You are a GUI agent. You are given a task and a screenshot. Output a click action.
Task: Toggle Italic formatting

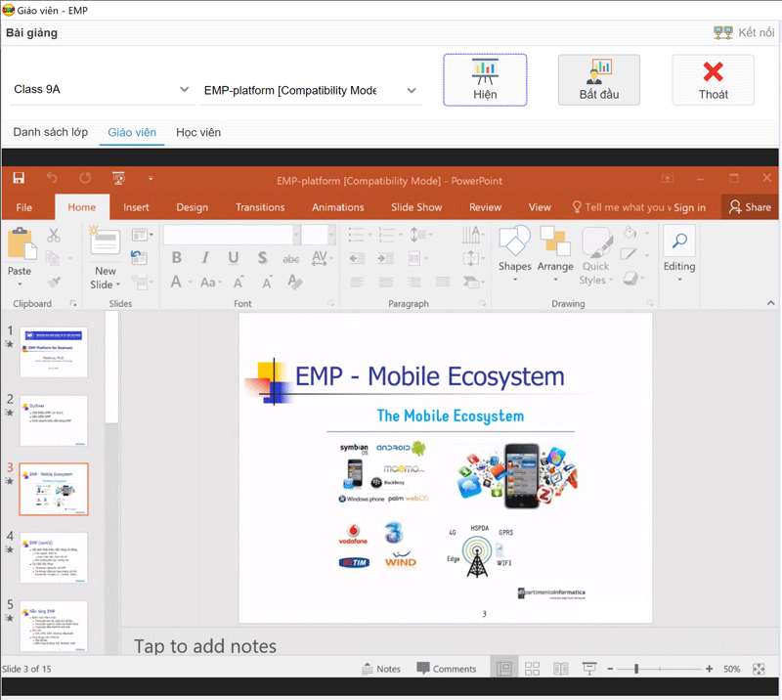[205, 257]
